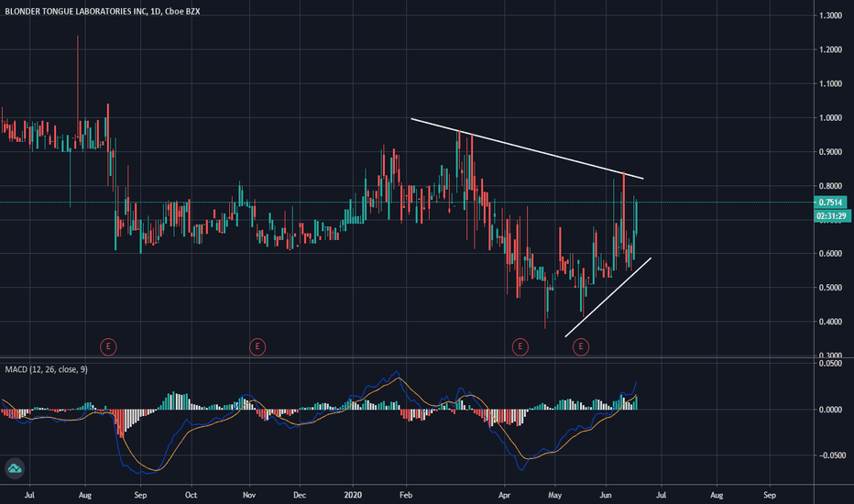Click the countdown timer 02:31:29
Image resolution: width=854 pixels, height=504 pixels.
[x=832, y=216]
